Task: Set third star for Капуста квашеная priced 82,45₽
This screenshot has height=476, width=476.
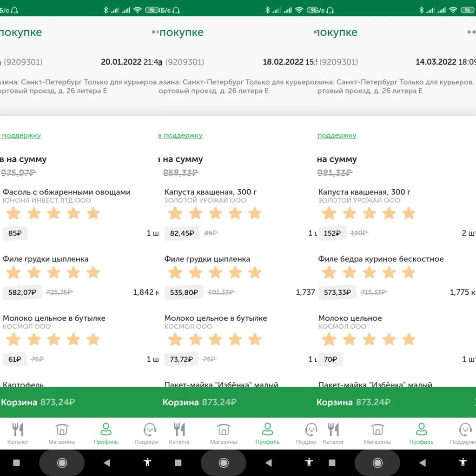Action: tap(215, 213)
